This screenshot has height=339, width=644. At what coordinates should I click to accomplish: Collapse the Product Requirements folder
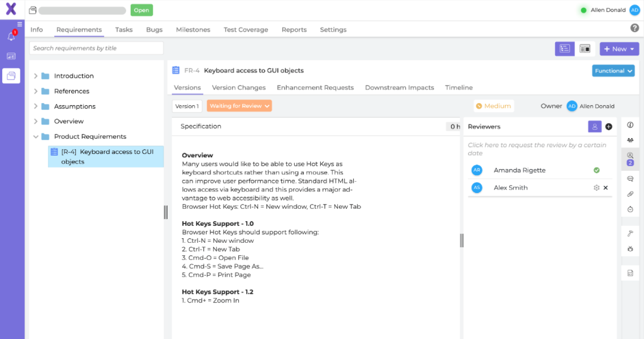[x=36, y=136]
